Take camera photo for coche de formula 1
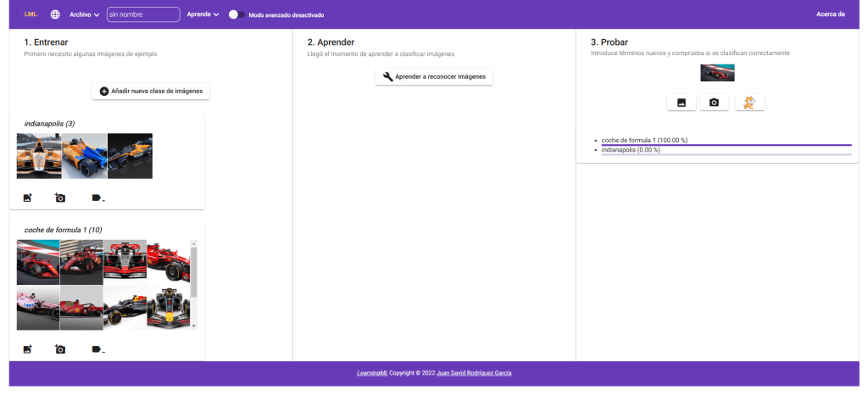Viewport: 868px width, 412px height. click(x=60, y=349)
